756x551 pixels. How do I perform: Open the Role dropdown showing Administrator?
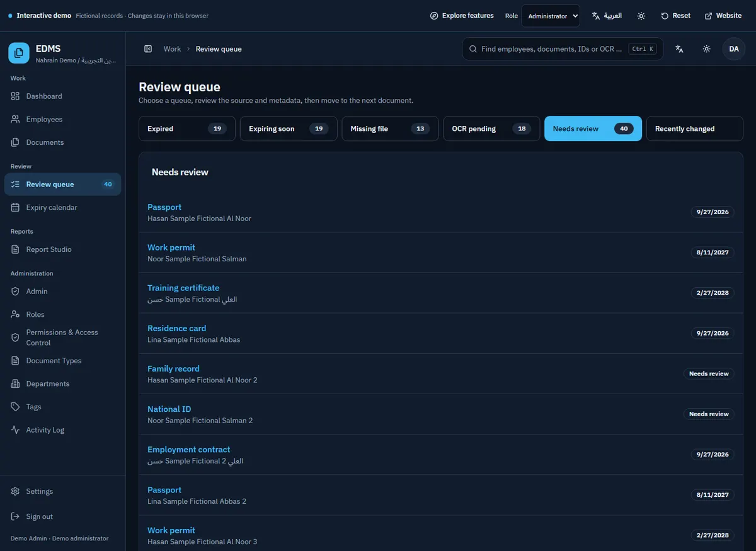[x=551, y=16]
